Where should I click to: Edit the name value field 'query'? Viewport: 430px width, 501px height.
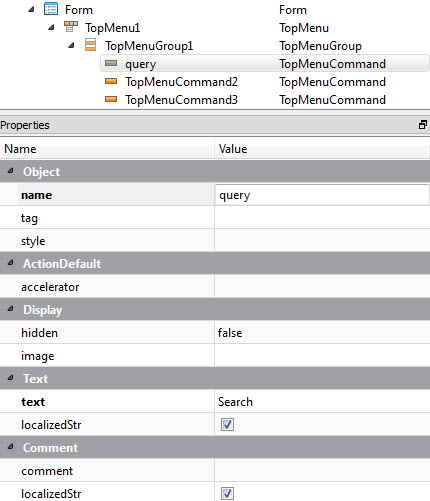[322, 195]
